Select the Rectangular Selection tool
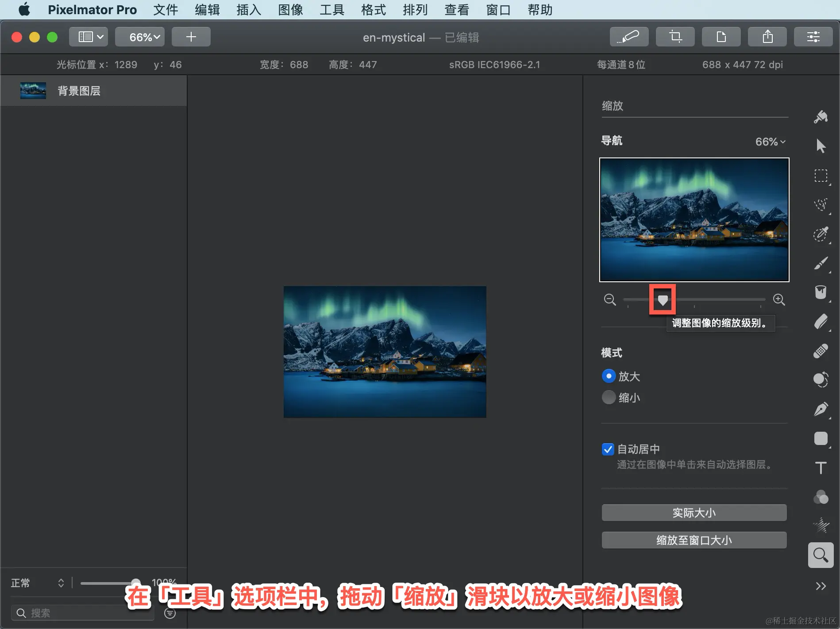 click(821, 176)
